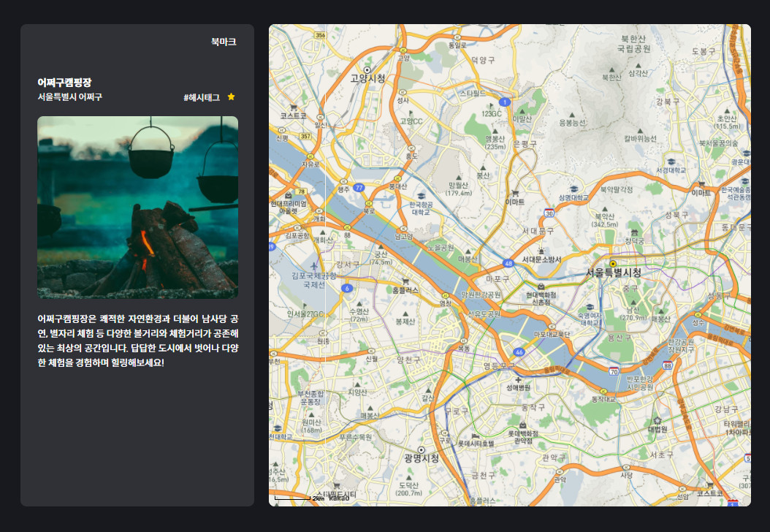Click the 서울특별시청 marker on the map
Screen dimensions: 770x532
click(x=613, y=263)
